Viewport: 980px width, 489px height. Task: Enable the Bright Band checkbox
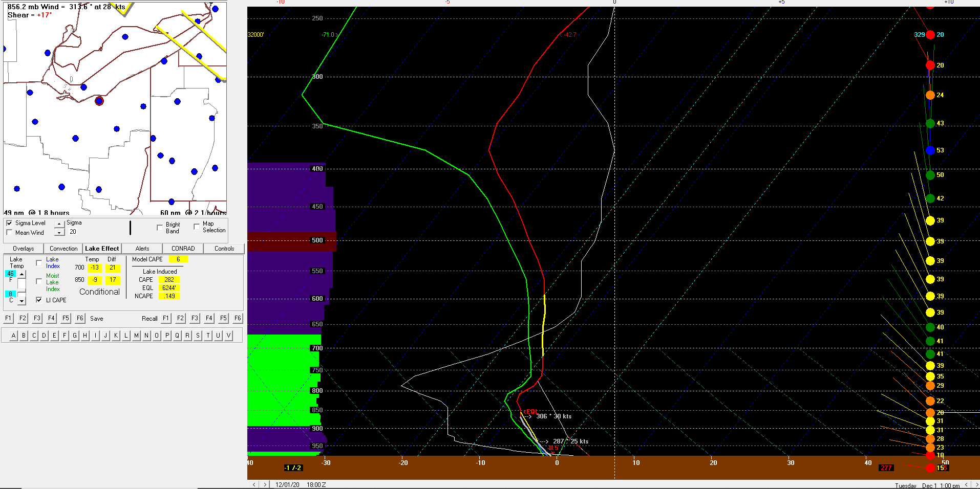coord(160,227)
